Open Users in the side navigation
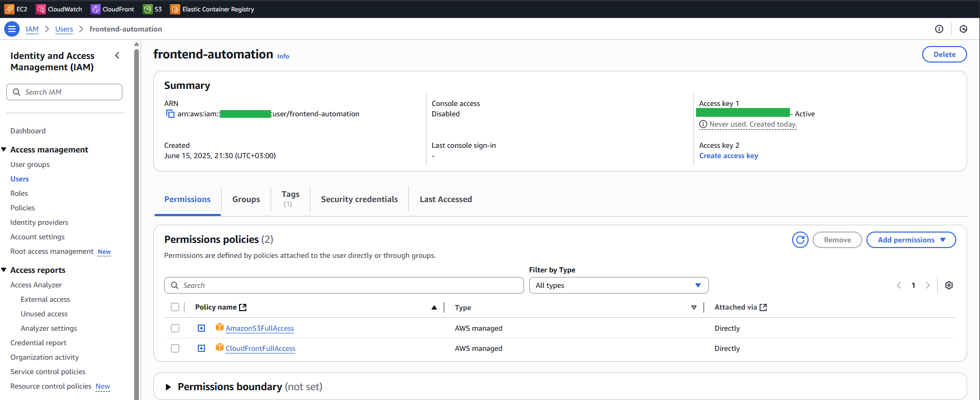This screenshot has height=400, width=980. 20,179
